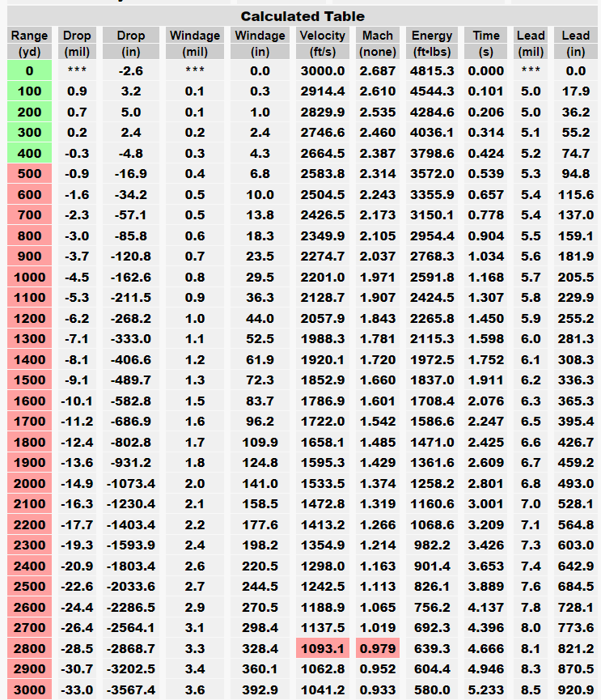Viewport: 601px width, 700px height.
Task: Click the Velocity (ft/s) column header
Action: (322, 44)
